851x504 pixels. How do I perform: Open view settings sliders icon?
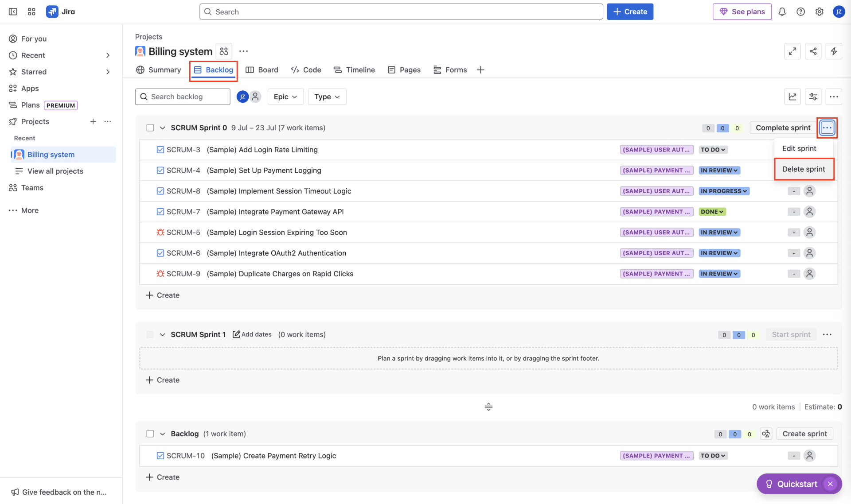point(813,97)
